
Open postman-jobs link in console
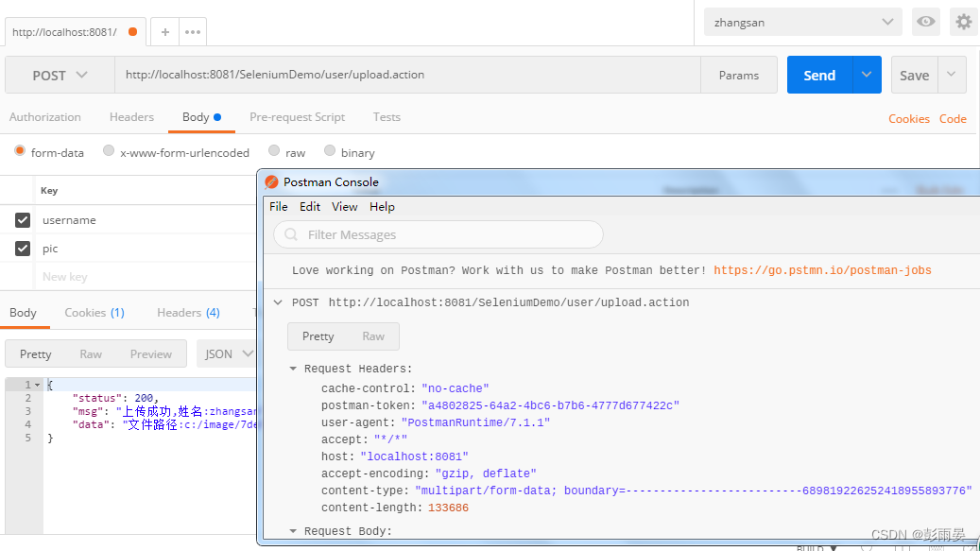pyautogui.click(x=822, y=270)
